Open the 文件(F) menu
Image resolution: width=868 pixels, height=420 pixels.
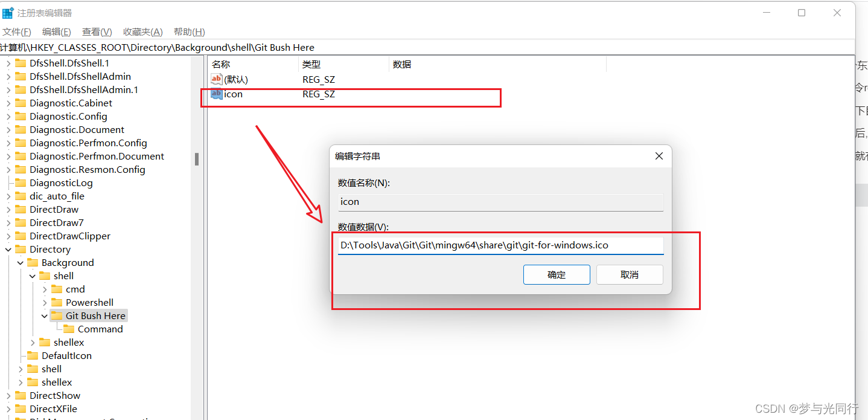pyautogui.click(x=17, y=32)
